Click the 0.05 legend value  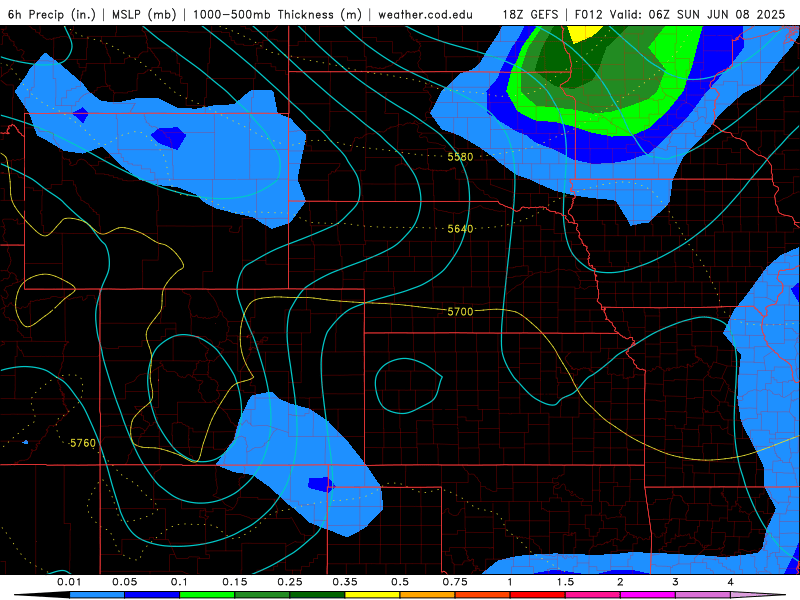point(124,582)
